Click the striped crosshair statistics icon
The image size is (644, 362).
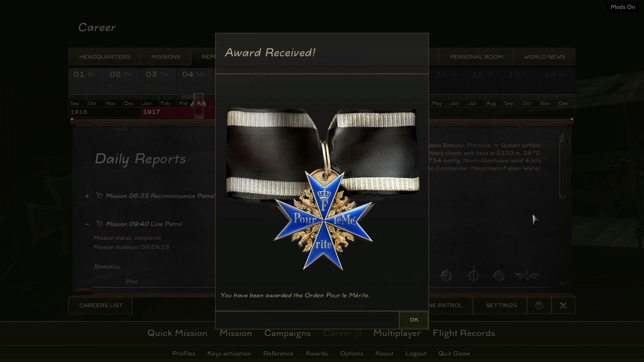pyautogui.click(x=499, y=276)
